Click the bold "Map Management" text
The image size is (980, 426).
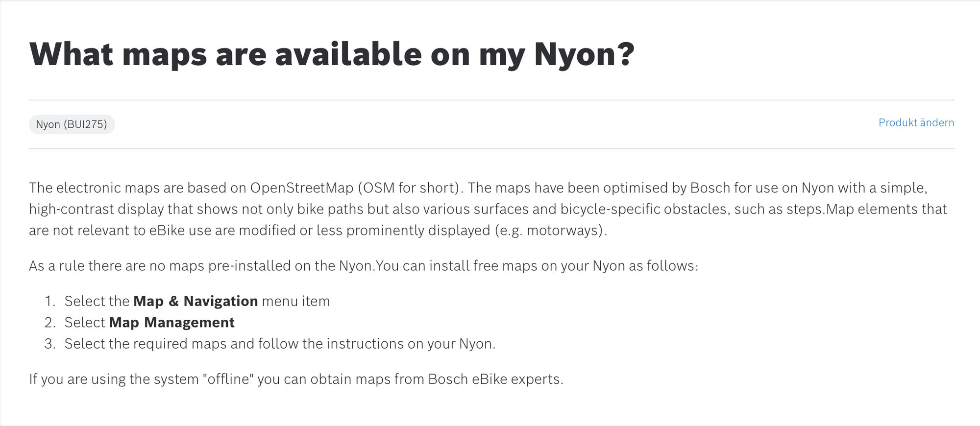coord(171,323)
